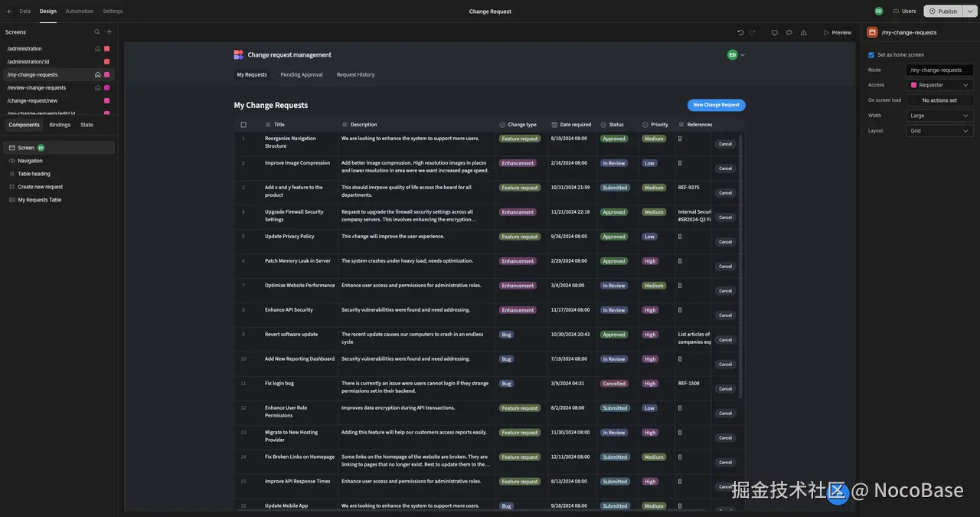
Task: Expand the Width dropdown set to Large
Action: (x=939, y=116)
